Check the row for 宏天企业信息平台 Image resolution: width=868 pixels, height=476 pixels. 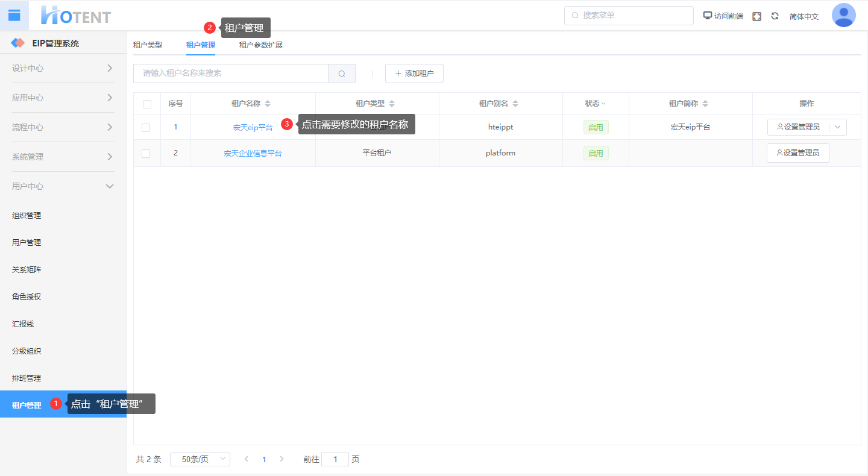(146, 153)
